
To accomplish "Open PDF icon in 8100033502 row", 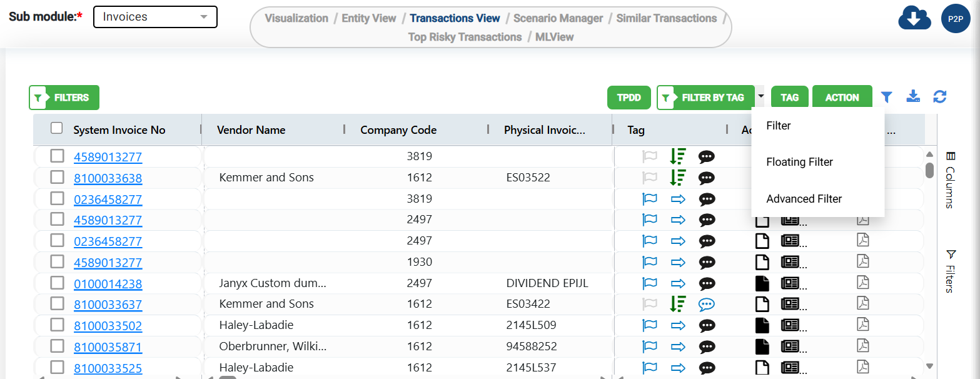I will [863, 325].
